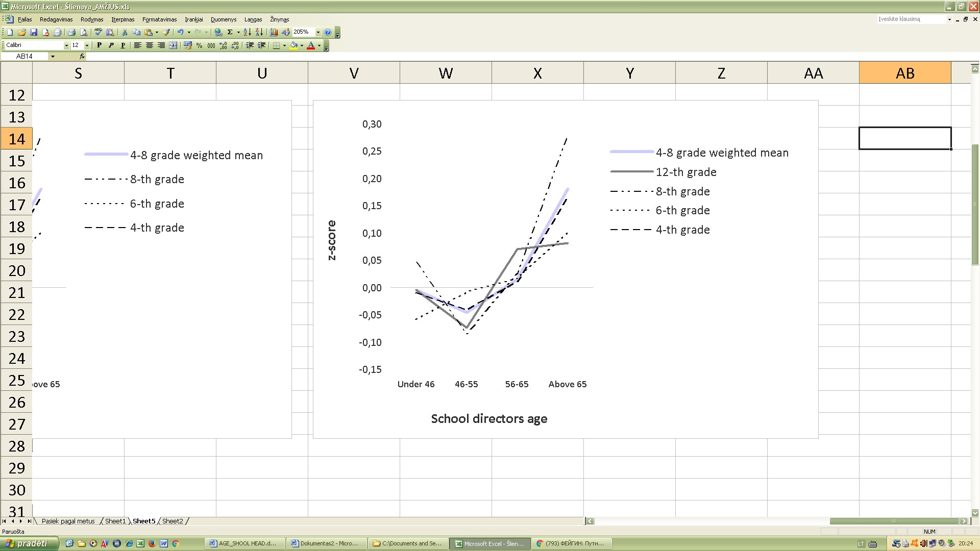Switch to Pasiek pagal metus sheet tab
The height and width of the screenshot is (551, 980).
coord(68,521)
